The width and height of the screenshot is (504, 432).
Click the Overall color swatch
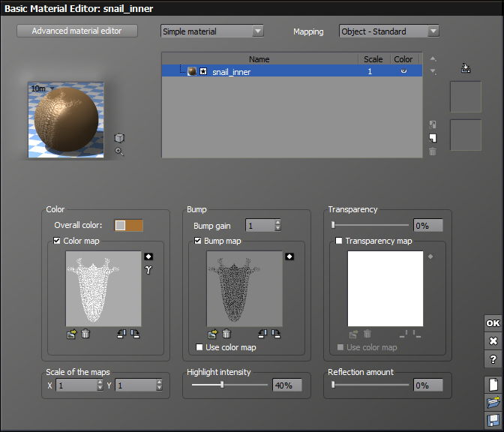(128, 225)
